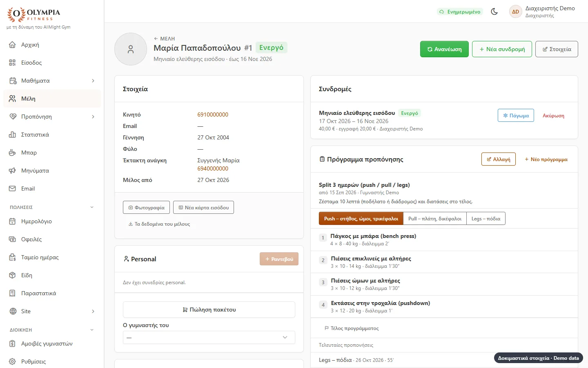Click the green Ανανέωση button
588x368 pixels.
[x=444, y=49]
